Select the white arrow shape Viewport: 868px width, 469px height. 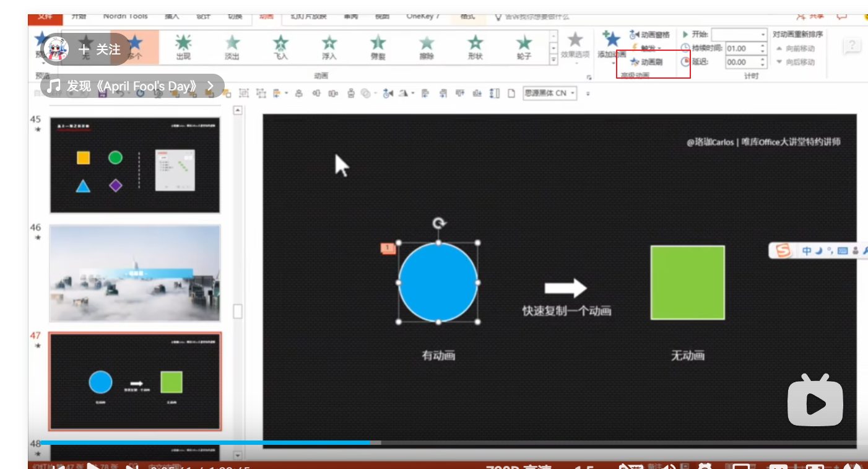coord(565,287)
